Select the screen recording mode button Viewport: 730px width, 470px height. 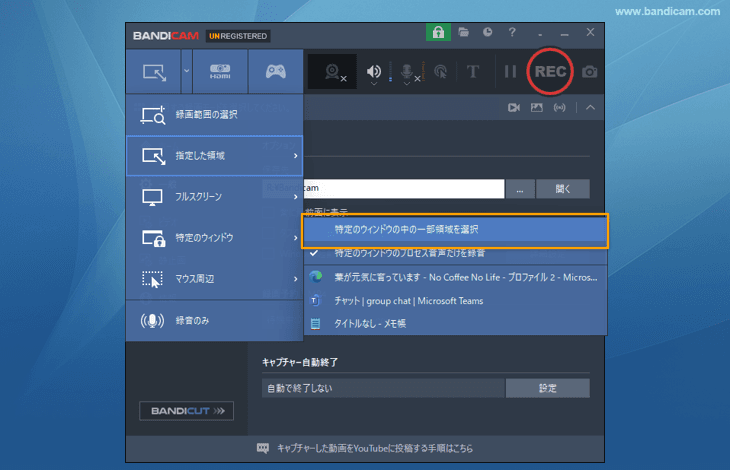[x=154, y=72]
